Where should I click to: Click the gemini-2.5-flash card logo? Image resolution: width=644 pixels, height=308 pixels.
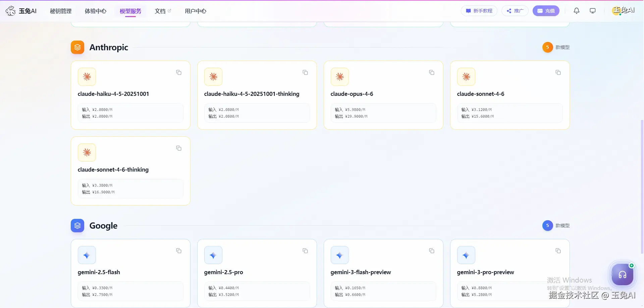(87, 255)
